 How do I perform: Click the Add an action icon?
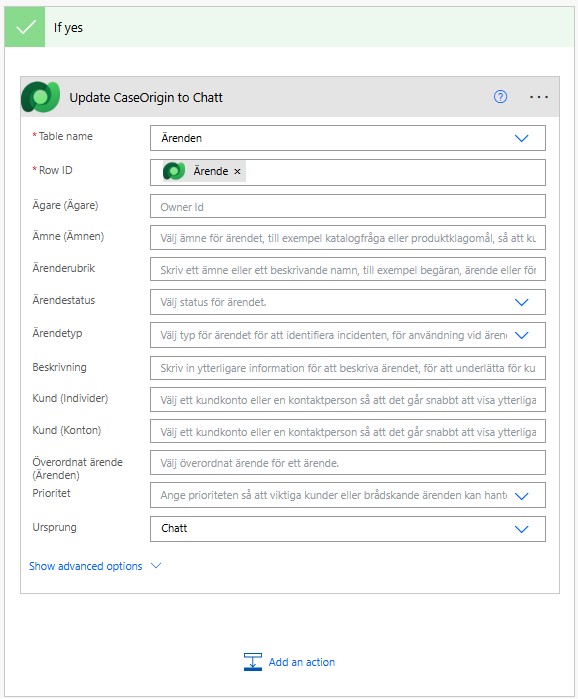point(253,662)
